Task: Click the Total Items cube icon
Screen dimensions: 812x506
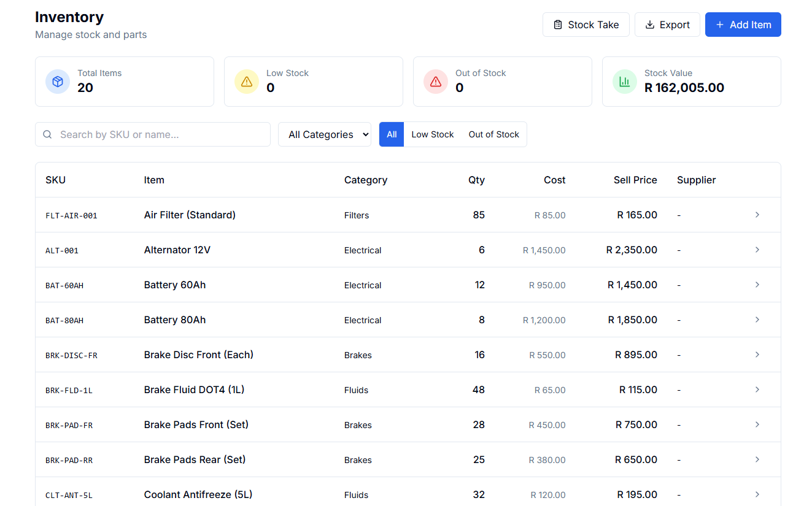Action: point(58,82)
